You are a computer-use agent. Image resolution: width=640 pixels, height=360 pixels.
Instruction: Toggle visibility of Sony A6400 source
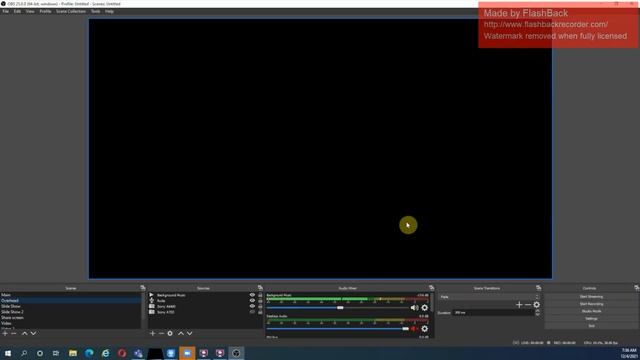pyautogui.click(x=252, y=306)
